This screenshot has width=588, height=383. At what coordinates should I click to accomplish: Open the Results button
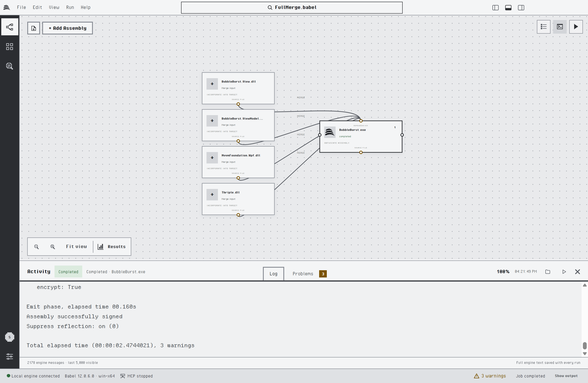click(x=112, y=247)
